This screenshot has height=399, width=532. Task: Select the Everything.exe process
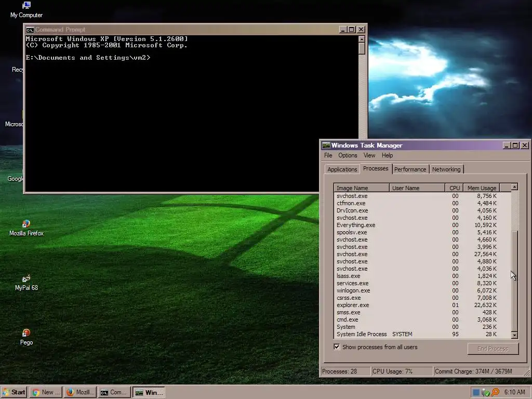pyautogui.click(x=422, y=225)
